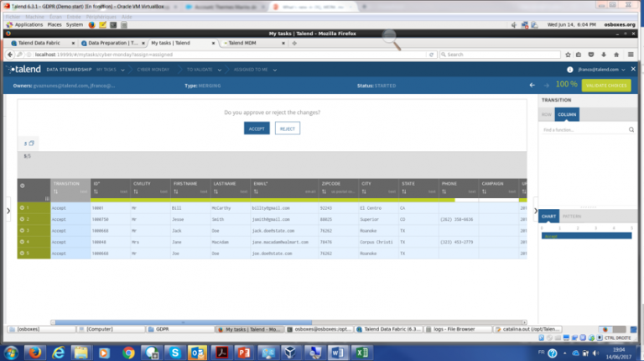This screenshot has height=361, width=644.
Task: Open PowerPoint from the Windows taskbar
Action: click(x=244, y=353)
